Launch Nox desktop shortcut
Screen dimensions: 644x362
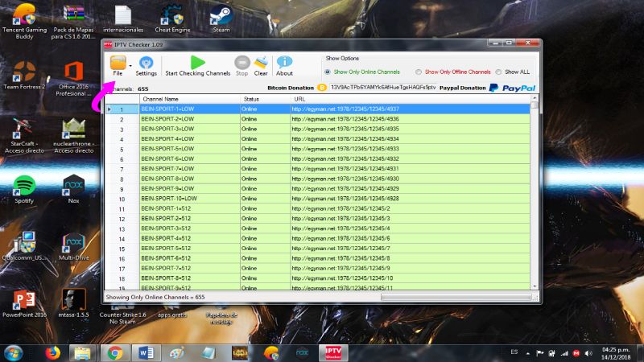(73, 189)
